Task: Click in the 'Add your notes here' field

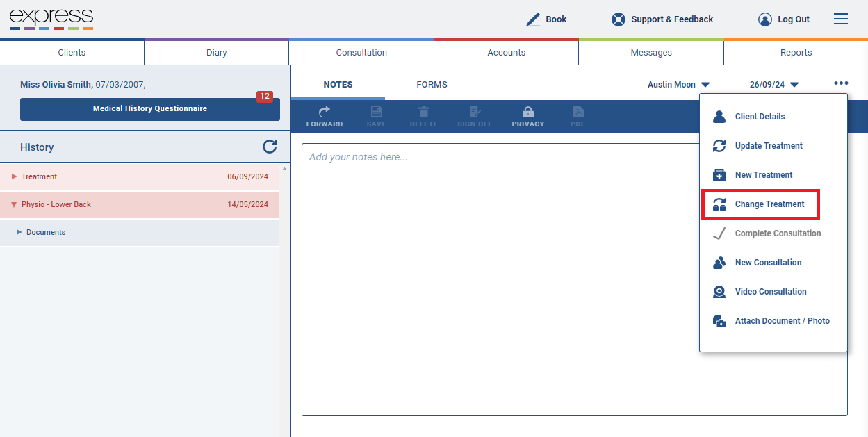Action: [575, 279]
